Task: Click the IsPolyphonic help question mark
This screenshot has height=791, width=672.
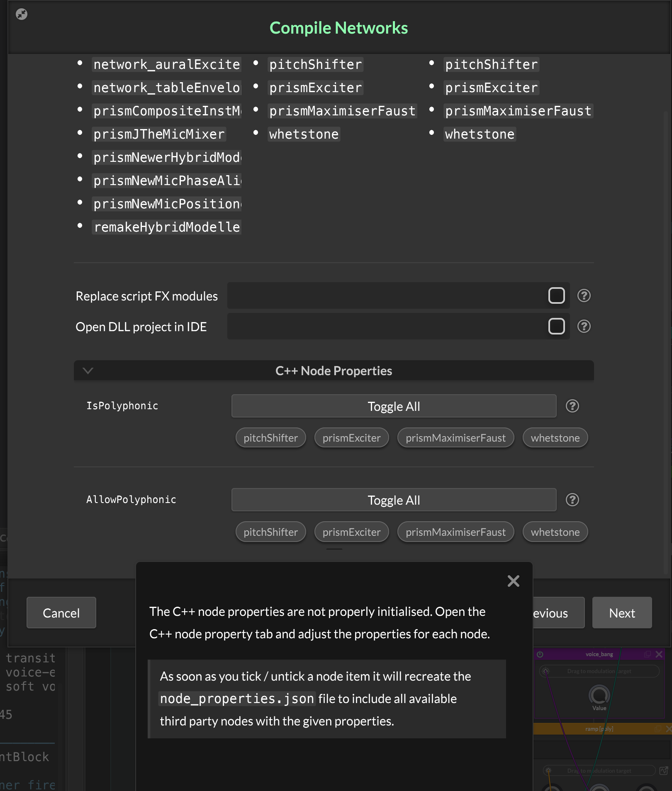Action: [x=572, y=406]
